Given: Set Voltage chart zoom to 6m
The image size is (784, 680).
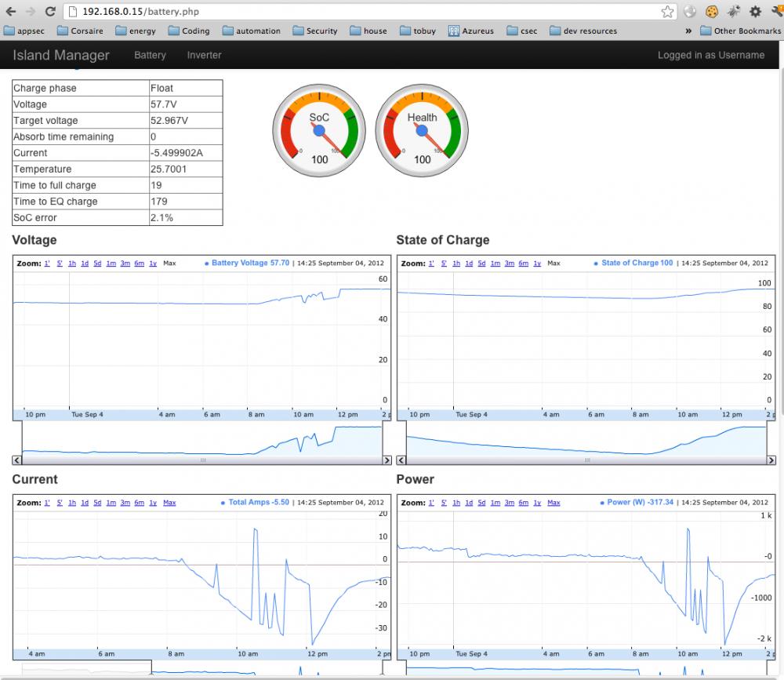Looking at the screenshot, I should [139, 264].
